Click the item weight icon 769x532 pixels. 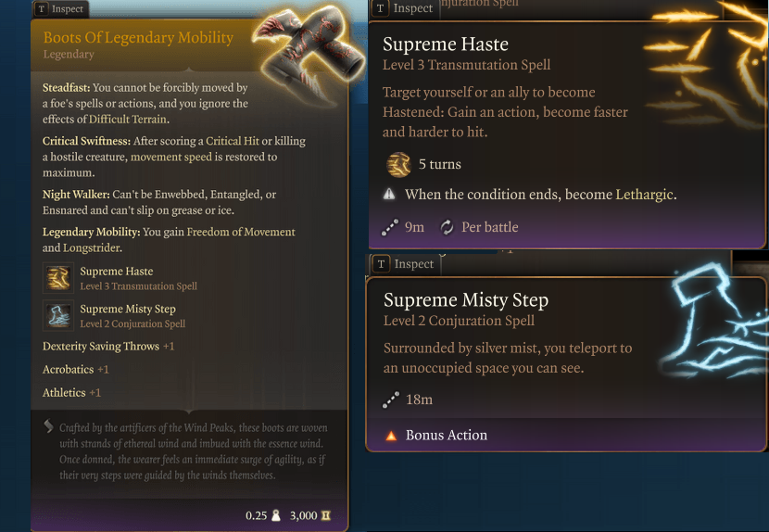click(275, 515)
